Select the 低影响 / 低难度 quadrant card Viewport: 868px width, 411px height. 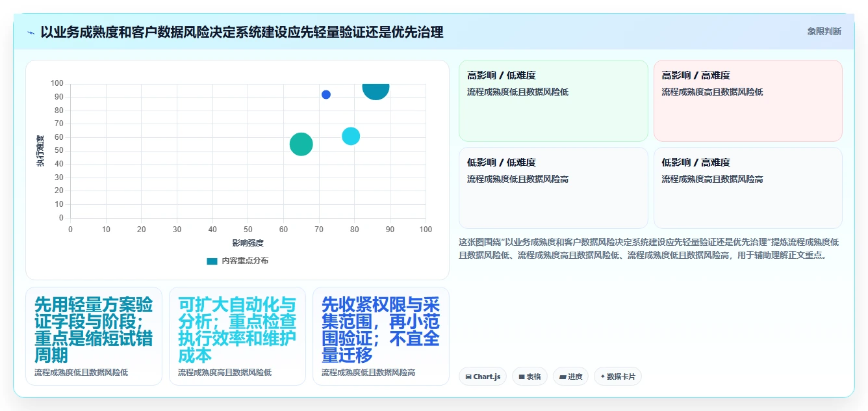click(554, 188)
